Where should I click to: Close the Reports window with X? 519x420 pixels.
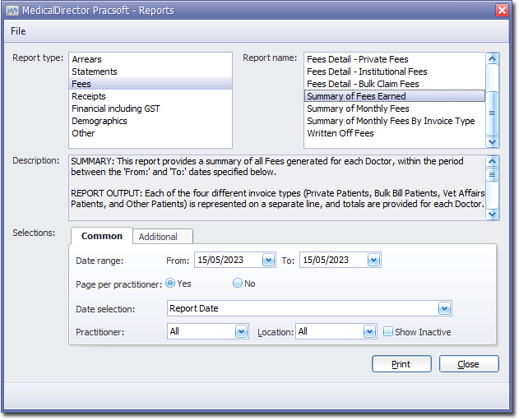tap(502, 10)
